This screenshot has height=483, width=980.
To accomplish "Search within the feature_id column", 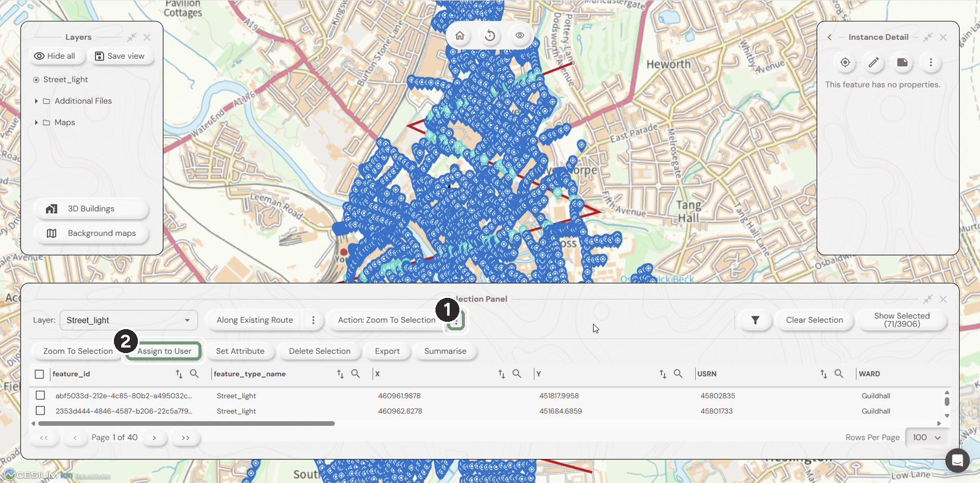I will click(x=194, y=374).
